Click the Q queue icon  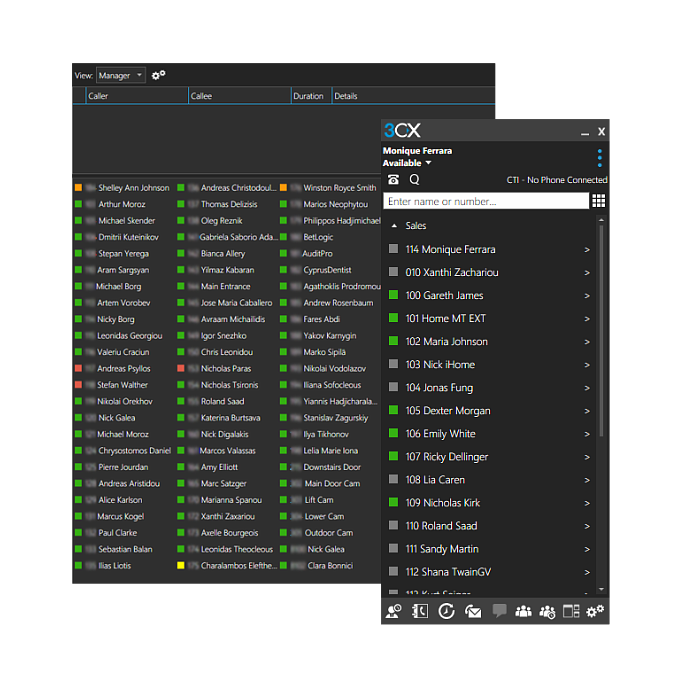point(414,180)
